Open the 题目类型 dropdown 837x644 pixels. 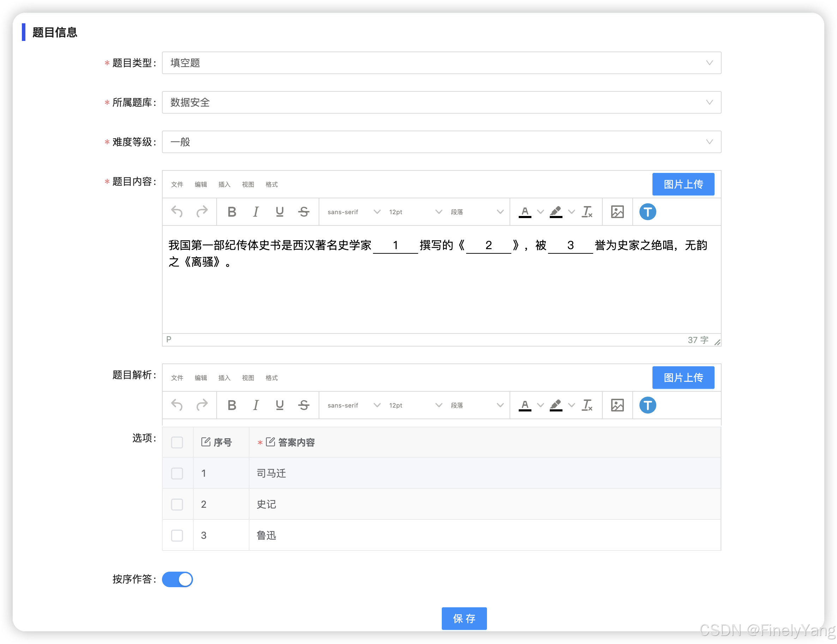[x=441, y=63]
